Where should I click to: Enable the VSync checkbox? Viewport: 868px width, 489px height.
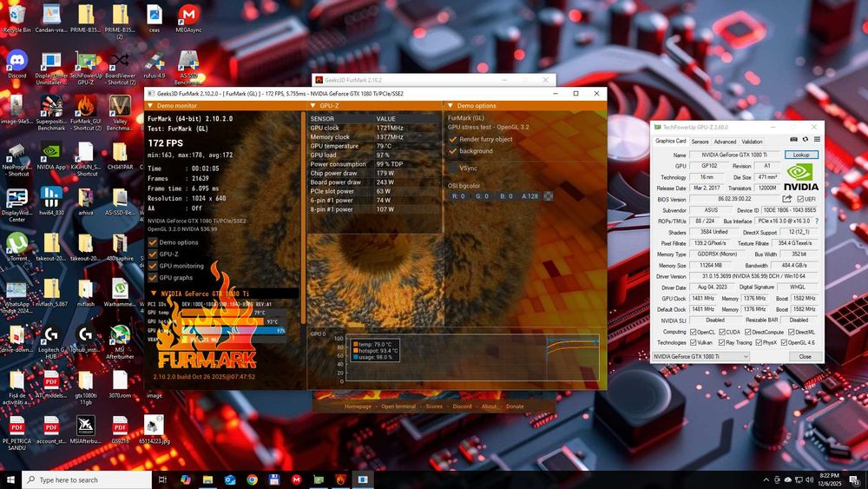pos(453,168)
